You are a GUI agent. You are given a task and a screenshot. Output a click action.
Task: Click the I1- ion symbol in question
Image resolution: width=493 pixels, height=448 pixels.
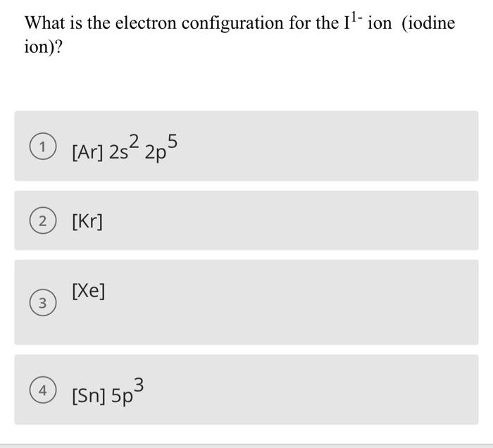click(353, 21)
